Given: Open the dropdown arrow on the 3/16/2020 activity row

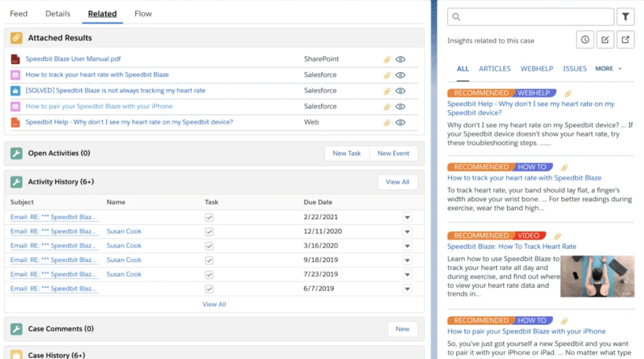Looking at the screenshot, I should point(407,245).
